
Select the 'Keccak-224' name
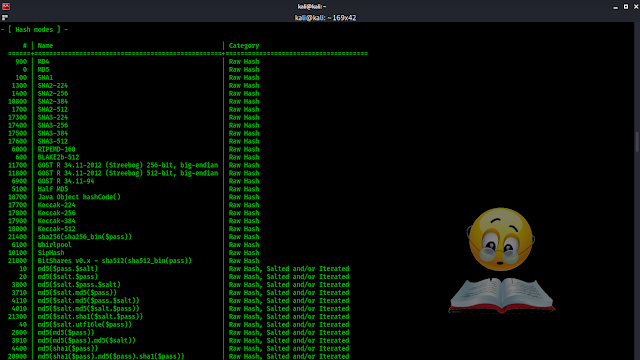56,205
